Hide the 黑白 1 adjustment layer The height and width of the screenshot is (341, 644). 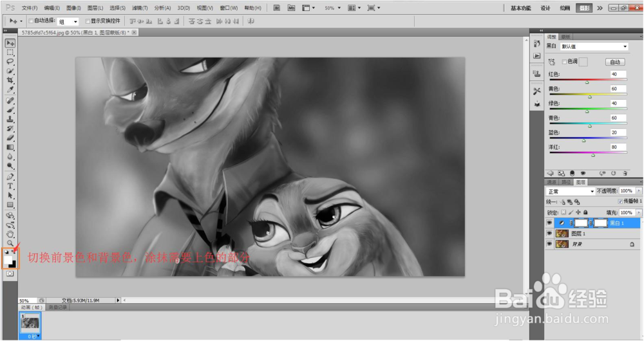(x=549, y=223)
